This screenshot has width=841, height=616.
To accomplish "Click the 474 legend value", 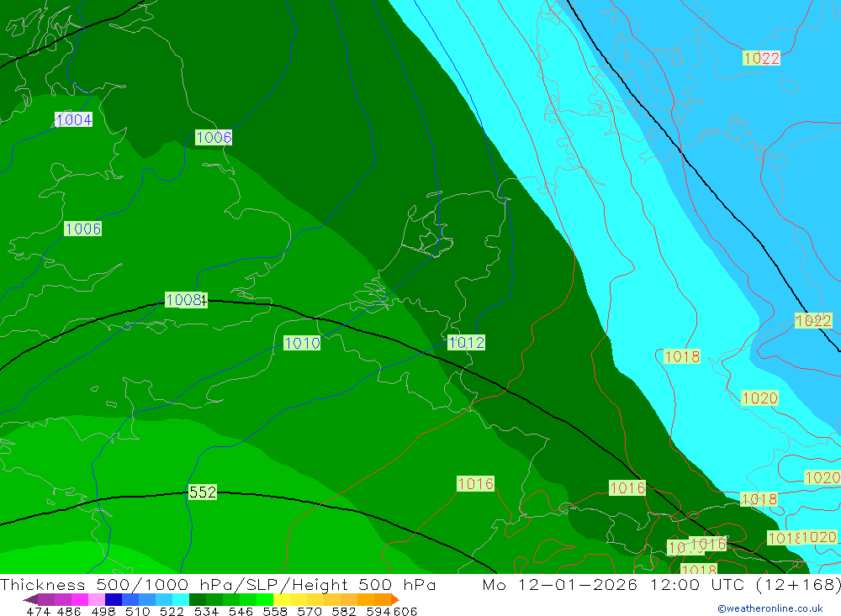I will [38, 612].
